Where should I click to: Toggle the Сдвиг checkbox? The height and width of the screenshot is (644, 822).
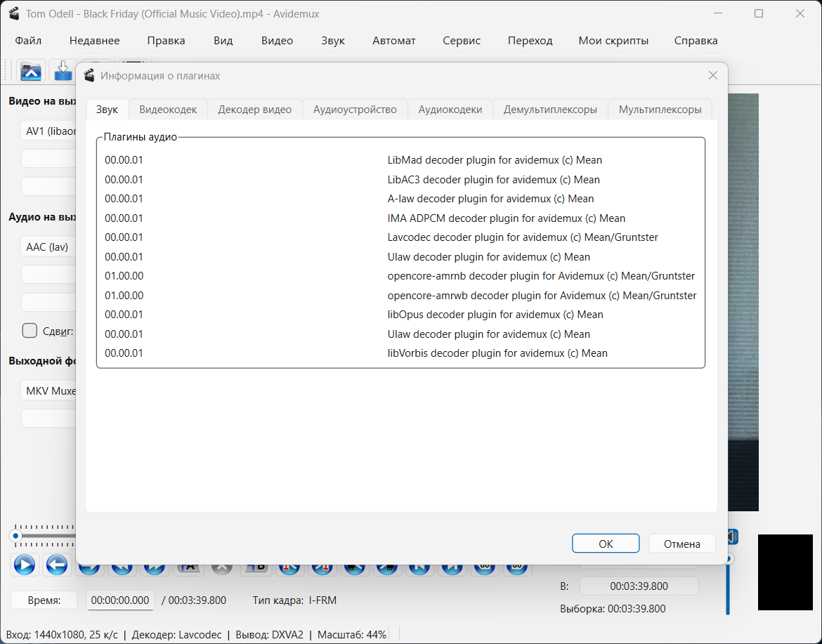[x=30, y=331]
